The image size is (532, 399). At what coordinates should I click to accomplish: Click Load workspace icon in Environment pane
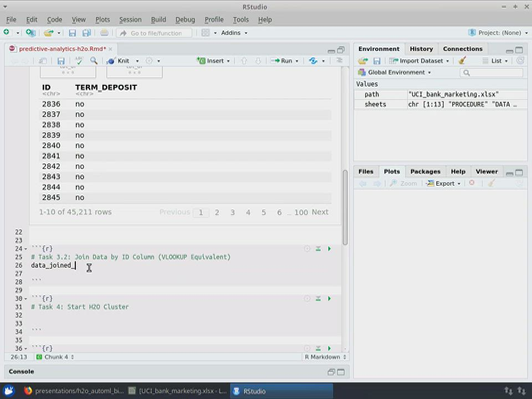point(362,61)
